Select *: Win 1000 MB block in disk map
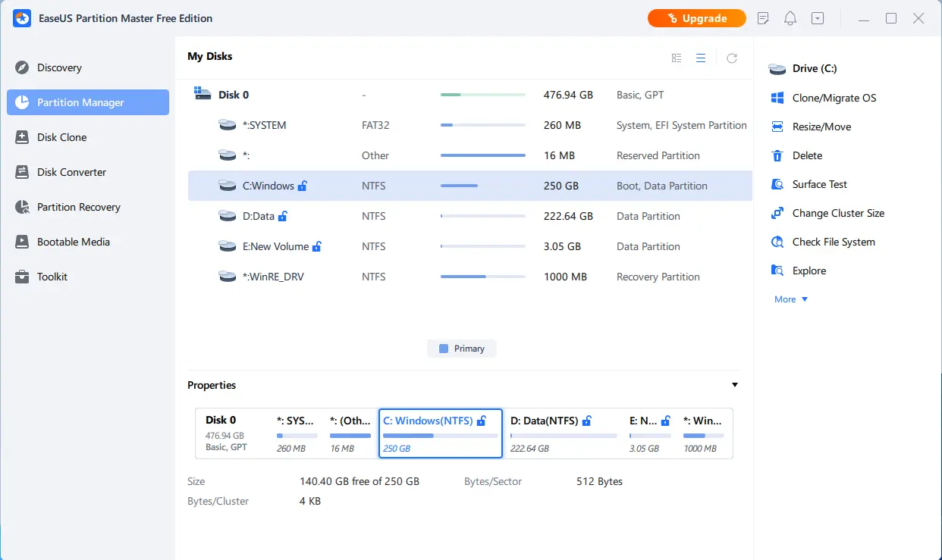Screen dimensions: 942x560 pos(705,433)
